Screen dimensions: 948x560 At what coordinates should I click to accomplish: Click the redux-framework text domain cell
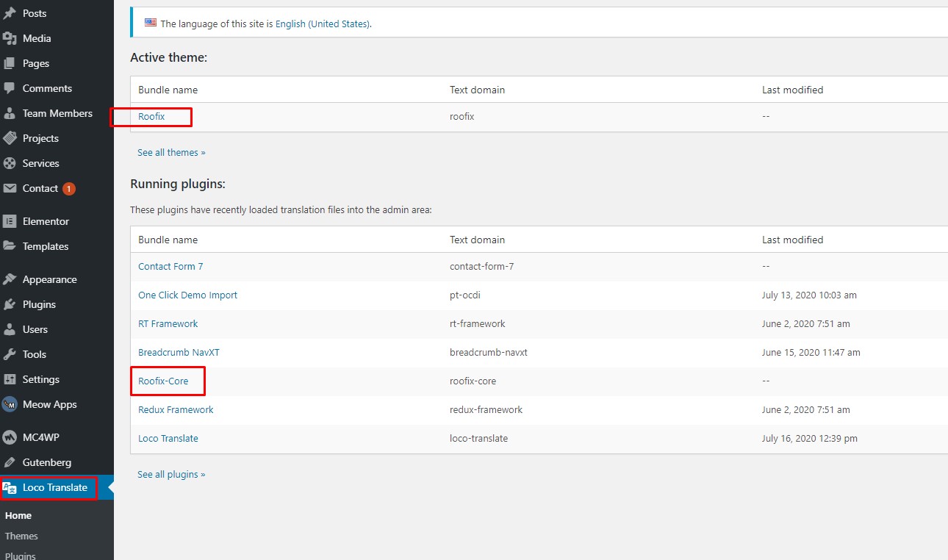coord(486,409)
